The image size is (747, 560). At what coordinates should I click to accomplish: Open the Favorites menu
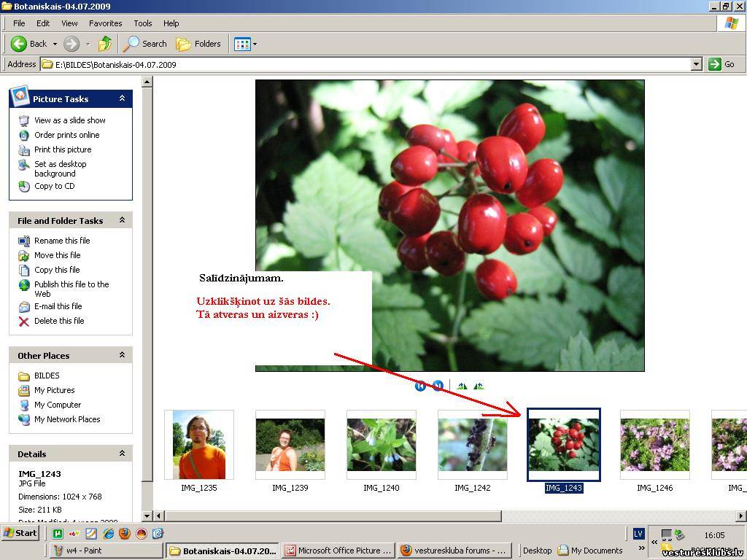[x=105, y=23]
